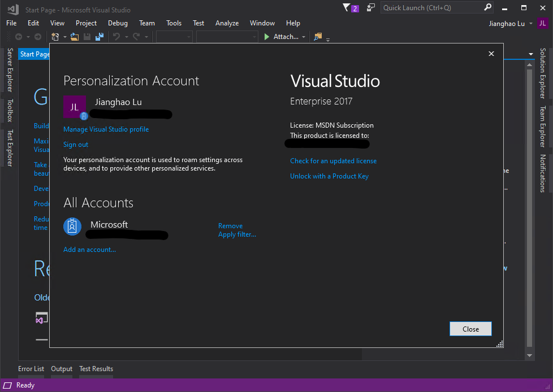
Task: Click Check for an updated license
Action: [x=333, y=161]
